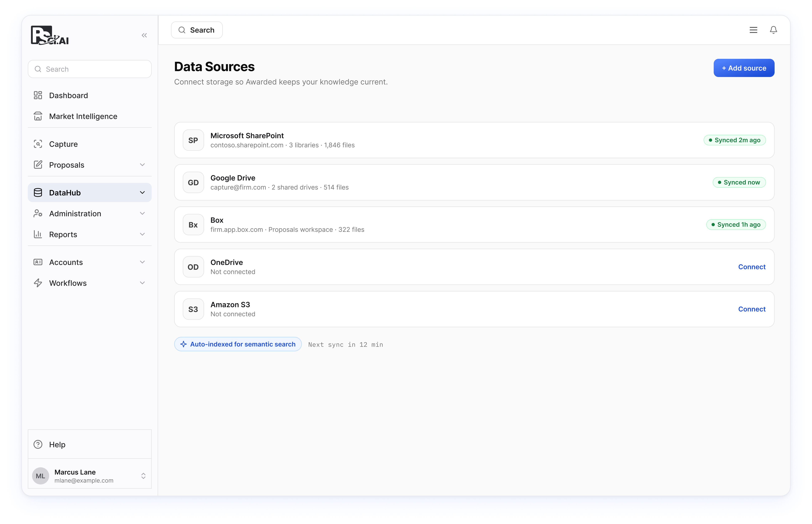Click the Reports bar chart icon
This screenshot has height=524, width=812.
point(38,234)
